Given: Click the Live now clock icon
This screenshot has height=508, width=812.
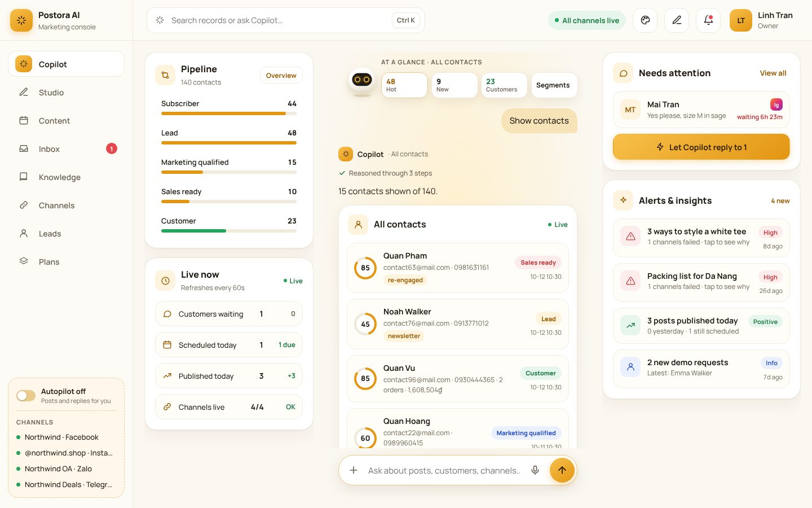Looking at the screenshot, I should coord(165,281).
